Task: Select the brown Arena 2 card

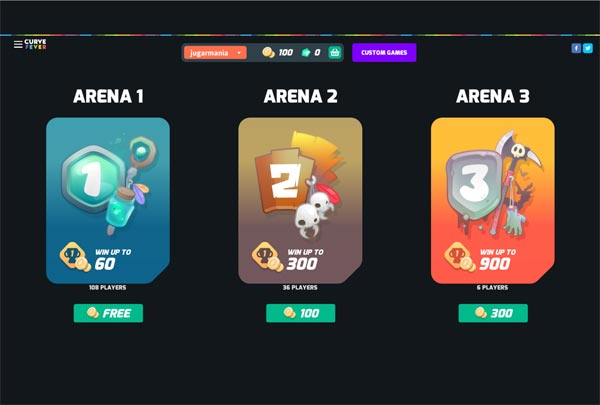Action: click(300, 200)
